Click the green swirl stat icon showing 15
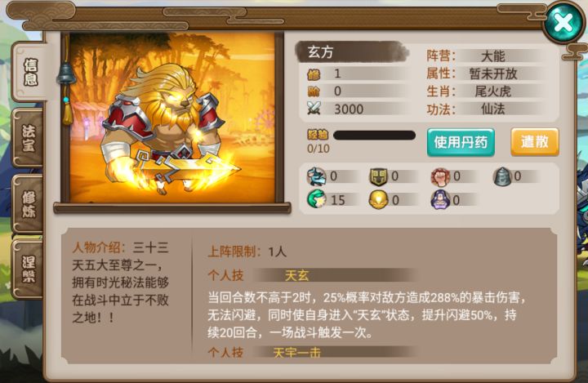Viewport: 588px width, 383px height. click(x=317, y=199)
